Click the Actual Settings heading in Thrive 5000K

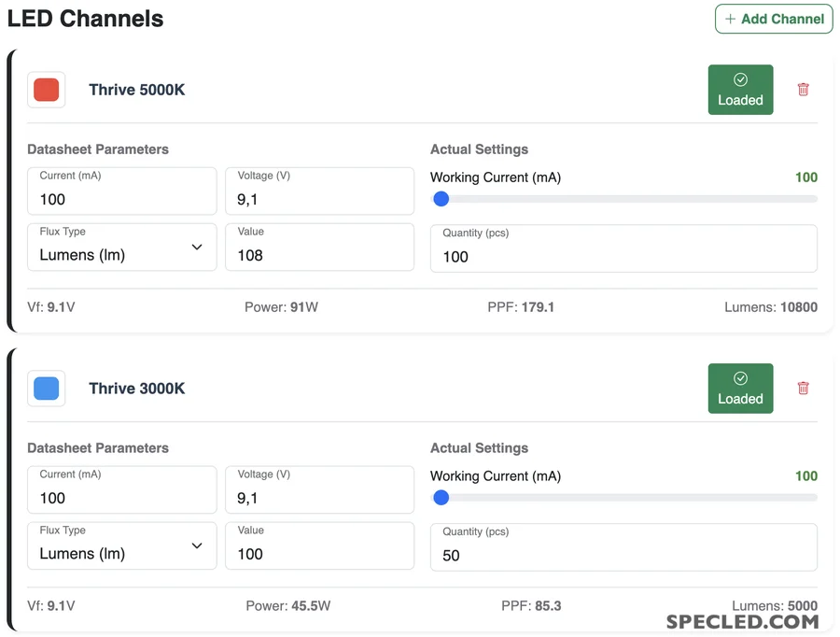(x=480, y=149)
